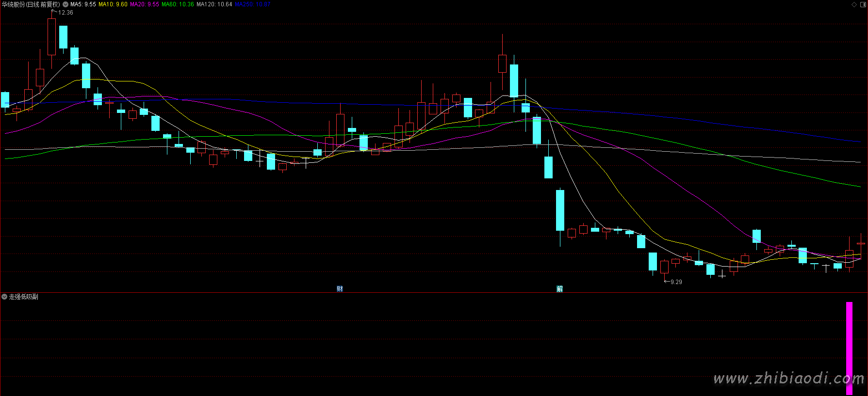Select the MA5: 9.55 legend label
868x396 pixels.
click(83, 4)
